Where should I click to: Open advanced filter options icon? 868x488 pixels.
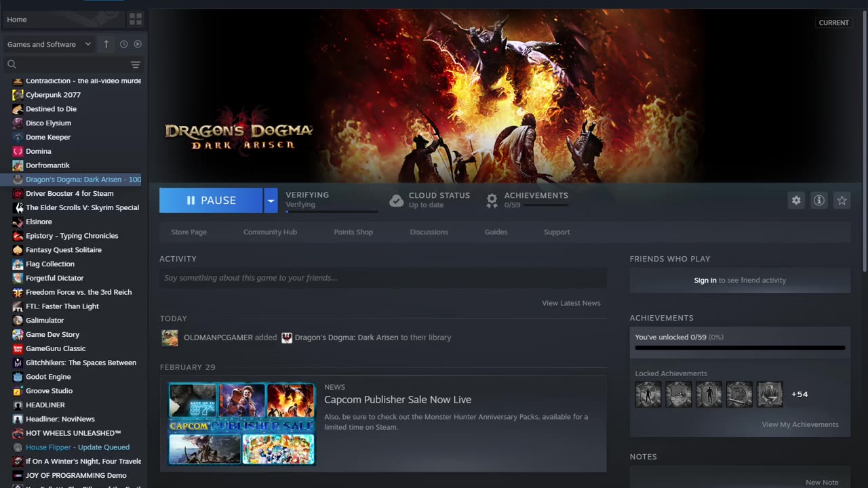tap(136, 64)
